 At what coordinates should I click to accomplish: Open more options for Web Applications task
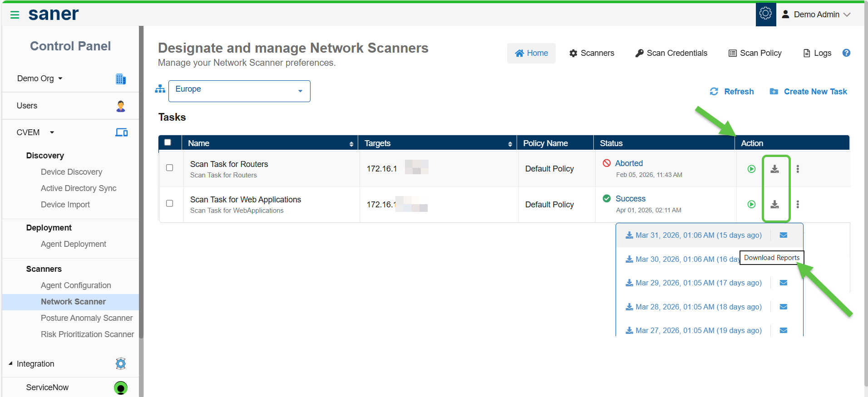(x=798, y=204)
